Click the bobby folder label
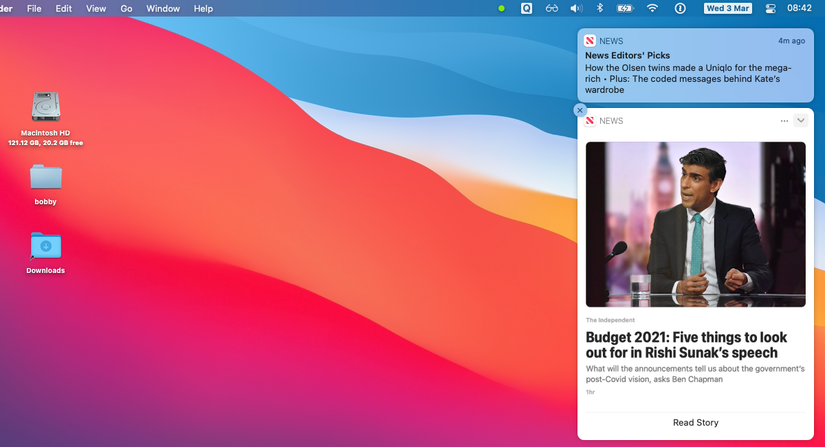The width and height of the screenshot is (825, 447). pyautogui.click(x=45, y=201)
